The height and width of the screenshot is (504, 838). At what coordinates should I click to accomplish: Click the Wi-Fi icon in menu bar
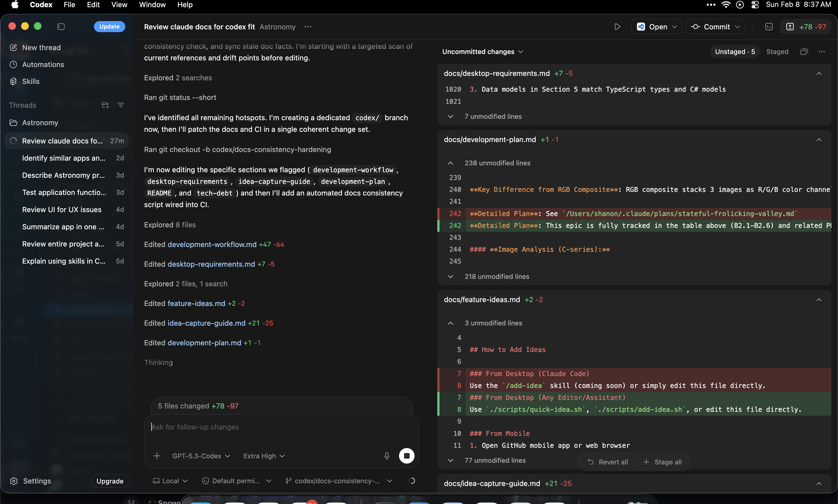coord(725,5)
